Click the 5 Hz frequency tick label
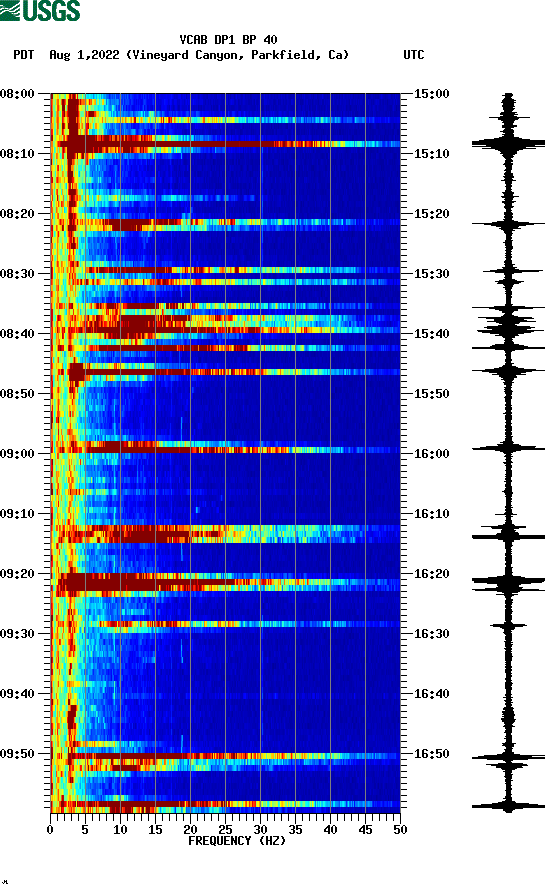 (85, 830)
